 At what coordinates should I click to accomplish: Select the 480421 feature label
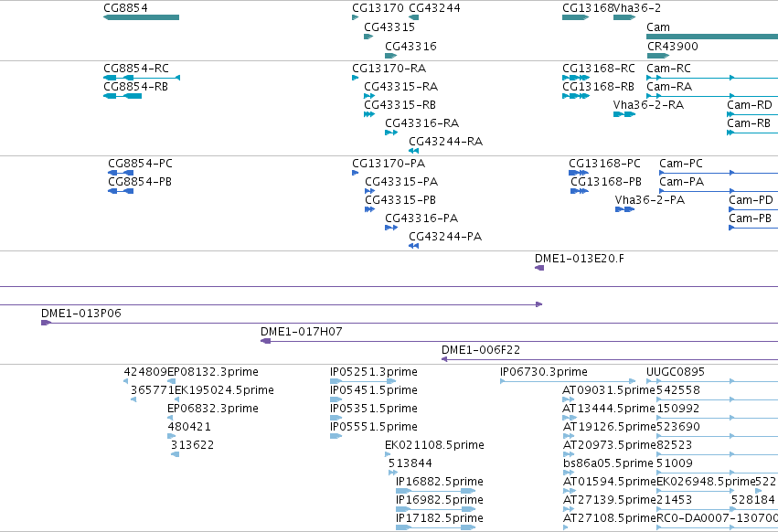coord(189,427)
